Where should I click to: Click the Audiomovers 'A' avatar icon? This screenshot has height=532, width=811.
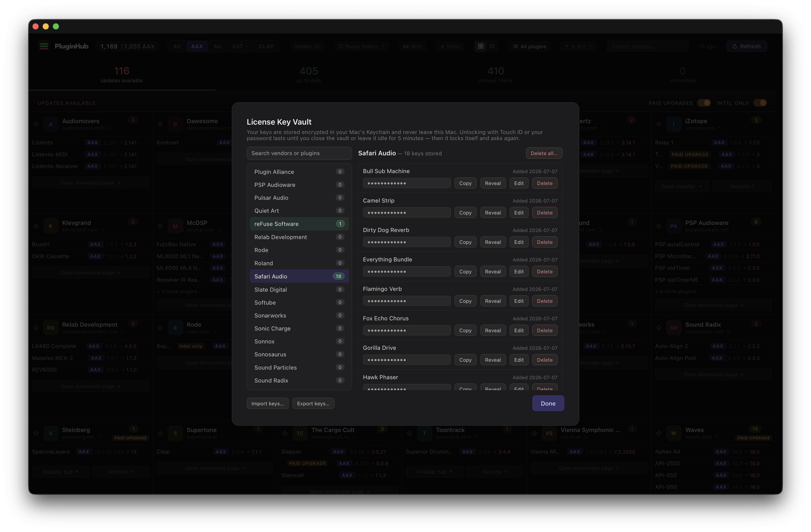[x=51, y=124]
